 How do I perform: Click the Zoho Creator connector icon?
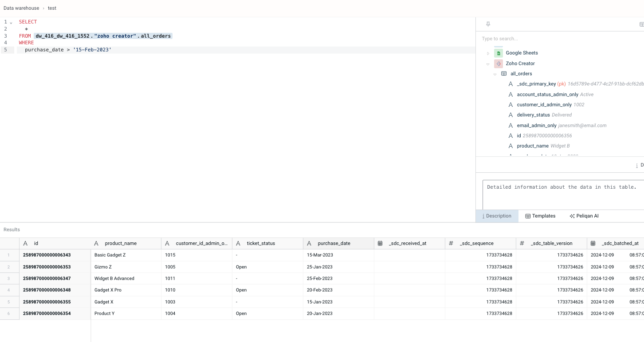click(499, 63)
